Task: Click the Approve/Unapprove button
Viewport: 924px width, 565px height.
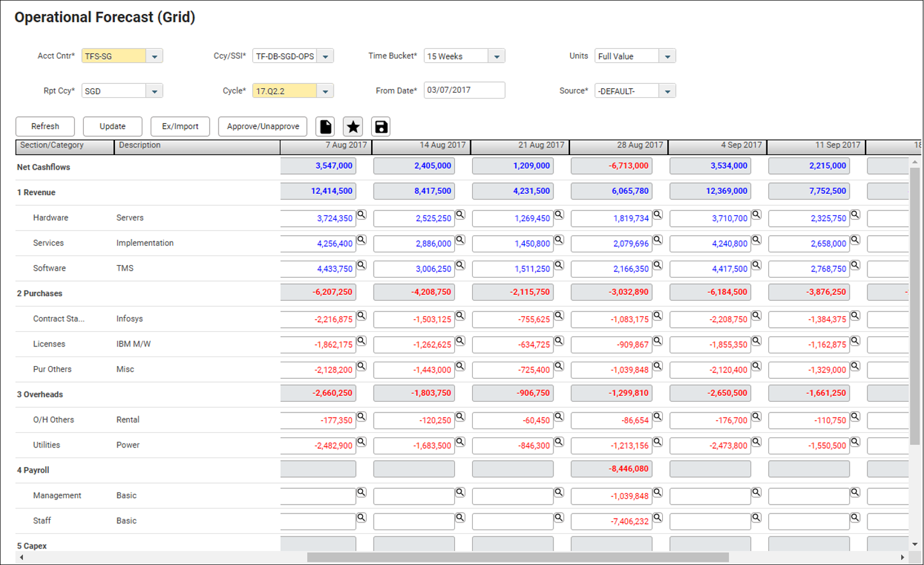Action: [262, 126]
